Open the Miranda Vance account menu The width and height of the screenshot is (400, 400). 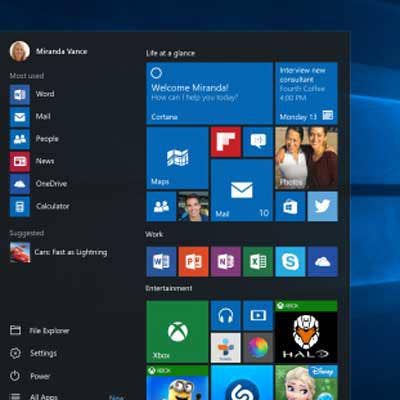tap(49, 51)
